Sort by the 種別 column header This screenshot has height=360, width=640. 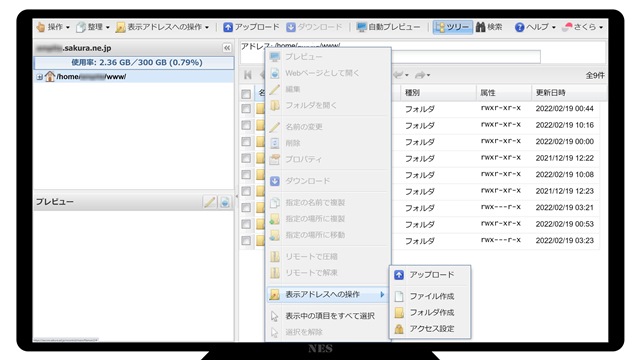point(438,93)
